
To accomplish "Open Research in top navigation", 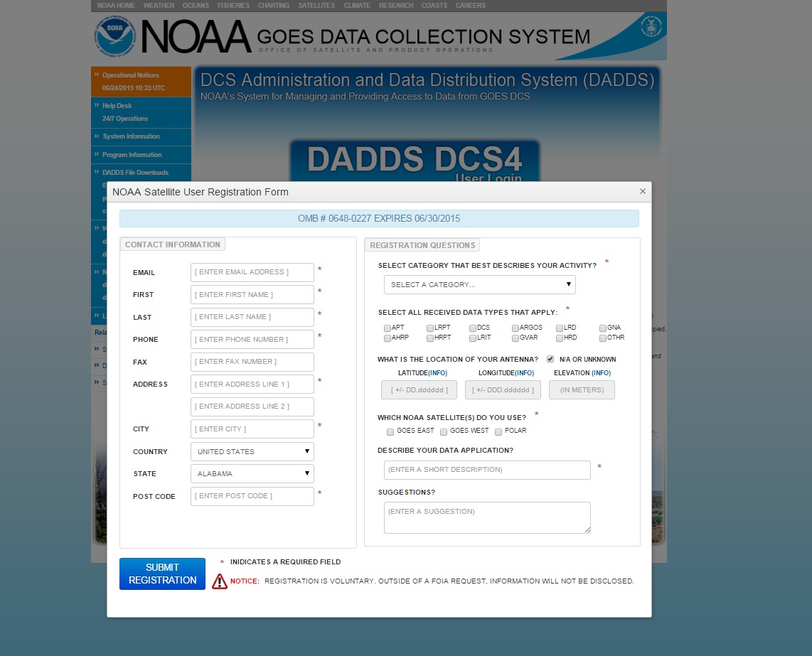I will pyautogui.click(x=396, y=5).
